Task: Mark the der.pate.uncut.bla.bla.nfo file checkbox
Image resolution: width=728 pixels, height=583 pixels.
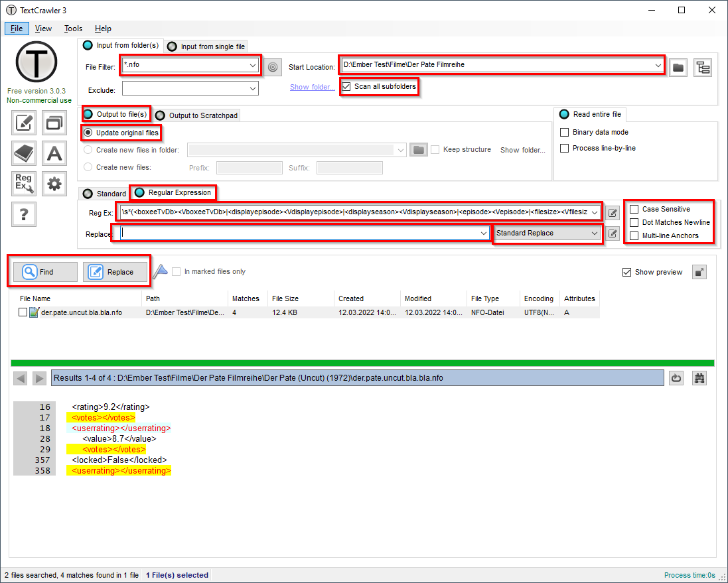Action: pyautogui.click(x=23, y=312)
